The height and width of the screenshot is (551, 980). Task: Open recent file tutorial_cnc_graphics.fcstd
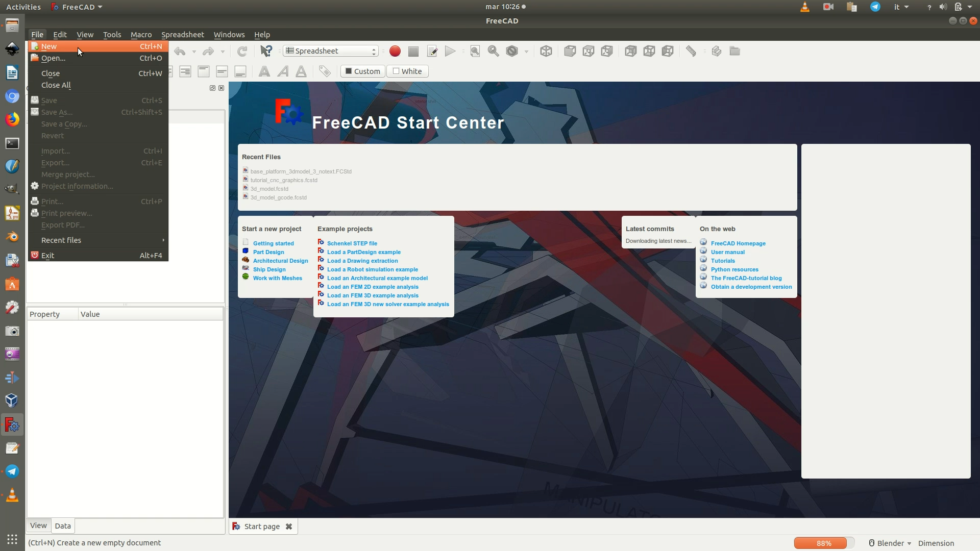283,180
